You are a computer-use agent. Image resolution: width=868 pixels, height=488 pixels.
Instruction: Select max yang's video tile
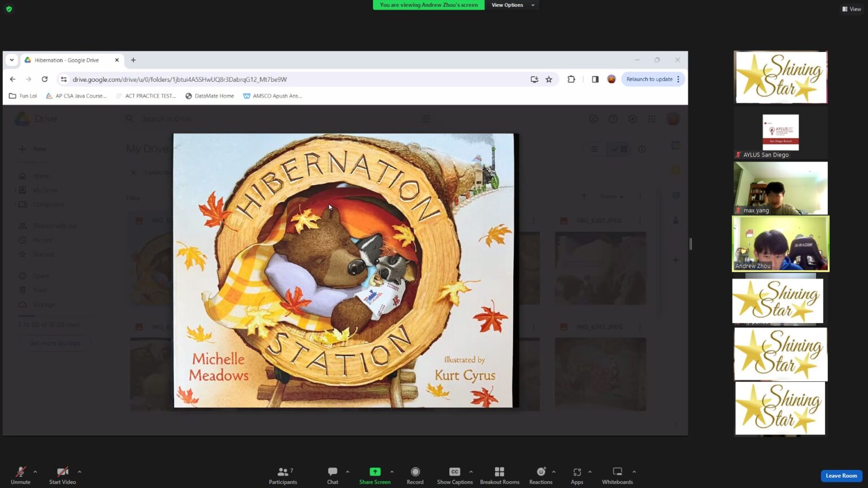click(x=780, y=188)
